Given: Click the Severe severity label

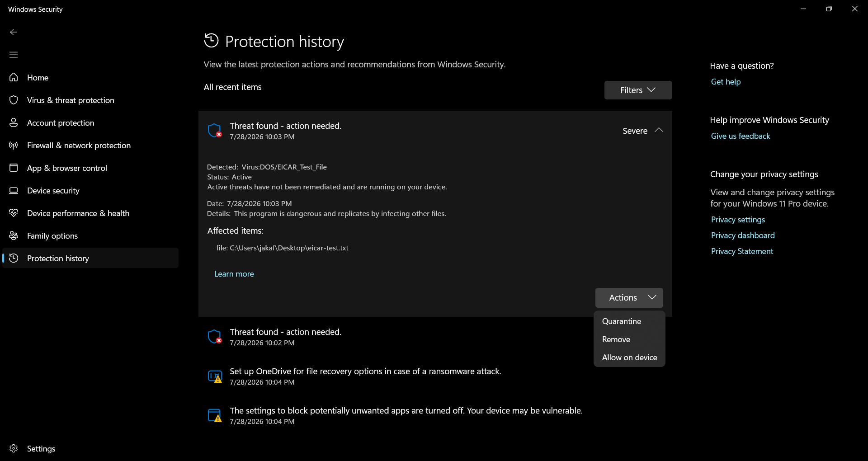Looking at the screenshot, I should pos(635,131).
